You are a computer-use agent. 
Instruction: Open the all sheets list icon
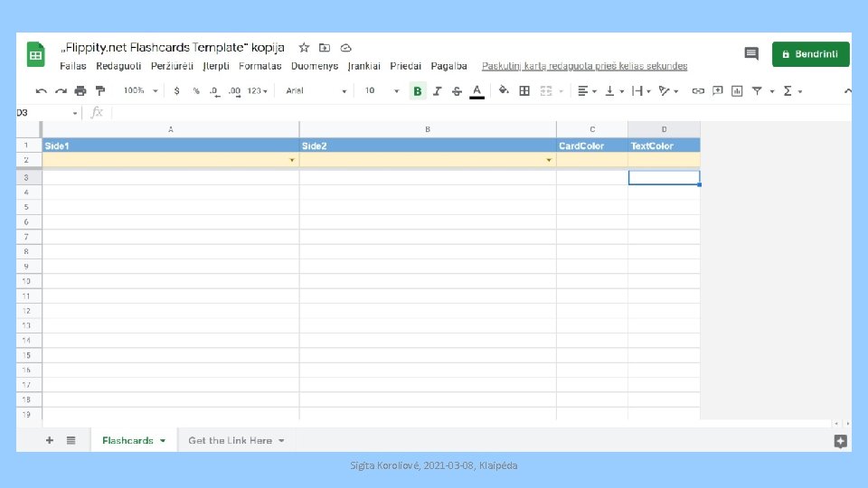pyautogui.click(x=71, y=440)
